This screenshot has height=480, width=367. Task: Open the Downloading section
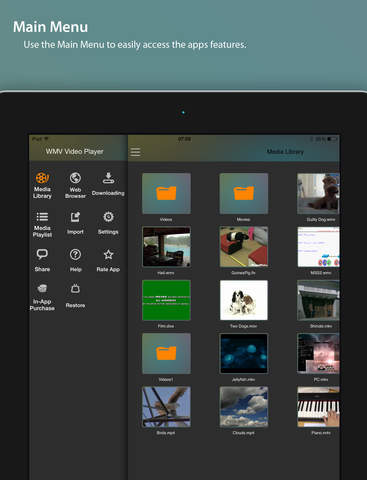click(x=108, y=184)
